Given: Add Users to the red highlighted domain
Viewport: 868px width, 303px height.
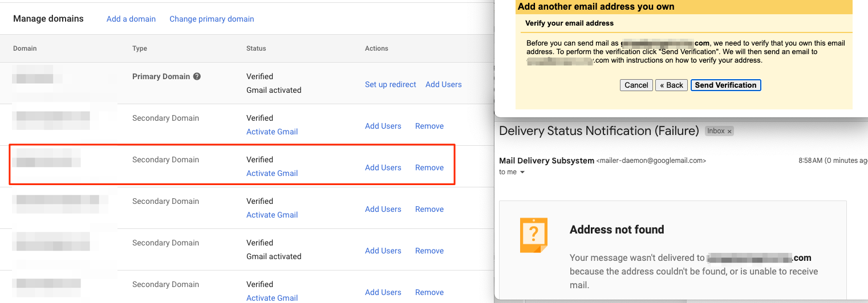Looking at the screenshot, I should click(x=383, y=167).
